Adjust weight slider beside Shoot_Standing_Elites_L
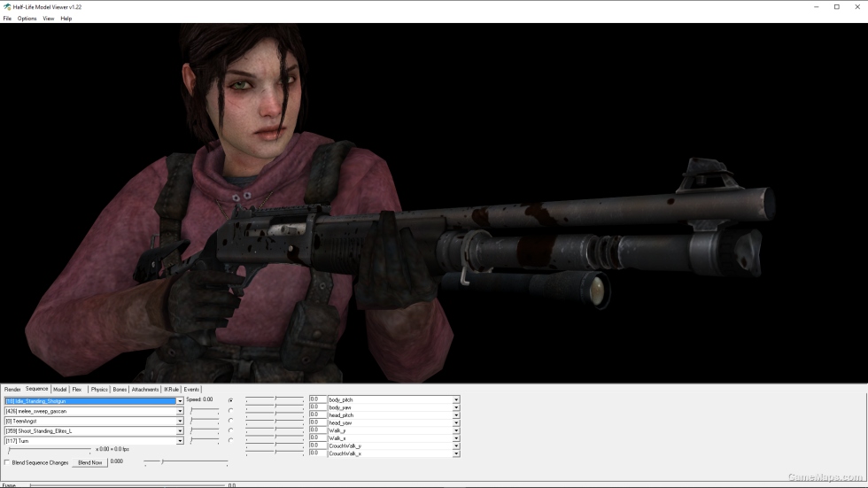868x488 pixels. pos(205,430)
